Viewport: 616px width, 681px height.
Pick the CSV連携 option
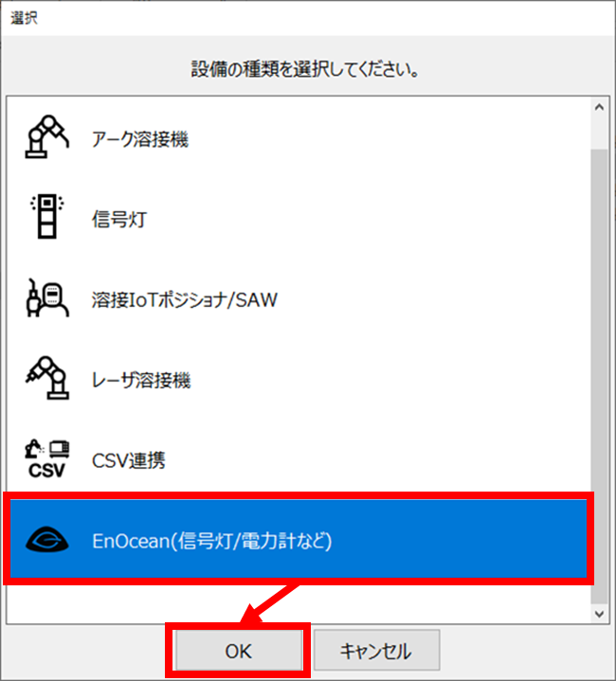[299, 459]
